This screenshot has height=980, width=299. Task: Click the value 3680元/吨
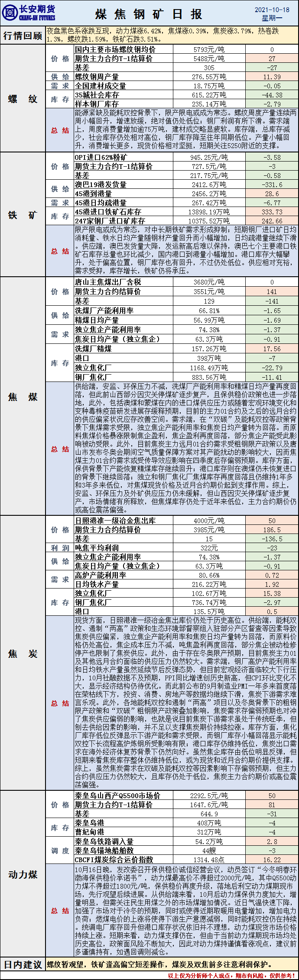point(209,282)
